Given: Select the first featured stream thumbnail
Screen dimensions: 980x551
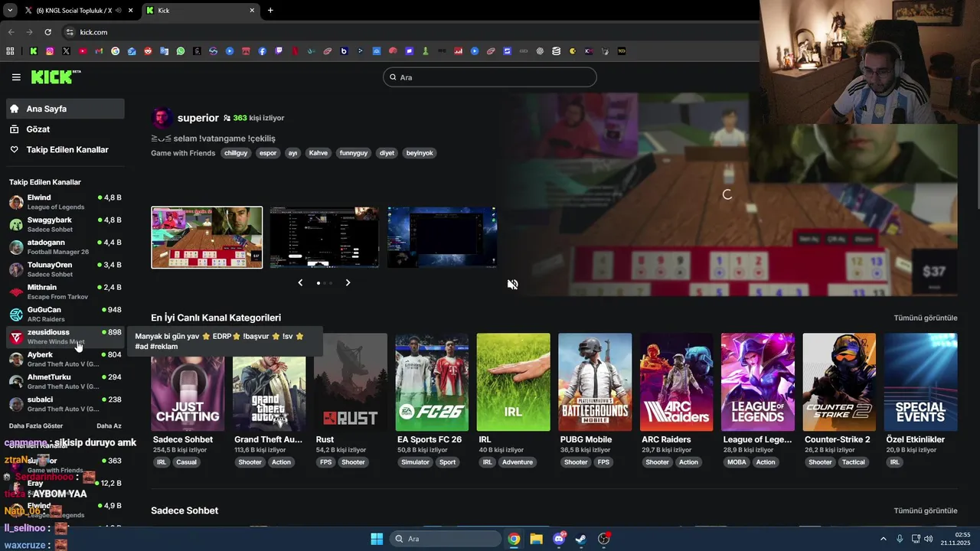Looking at the screenshot, I should point(207,237).
